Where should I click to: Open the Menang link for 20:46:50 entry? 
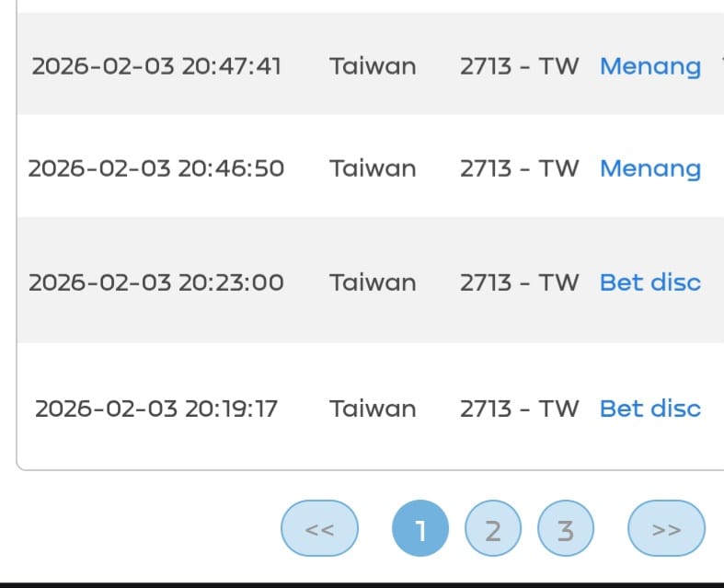click(649, 168)
